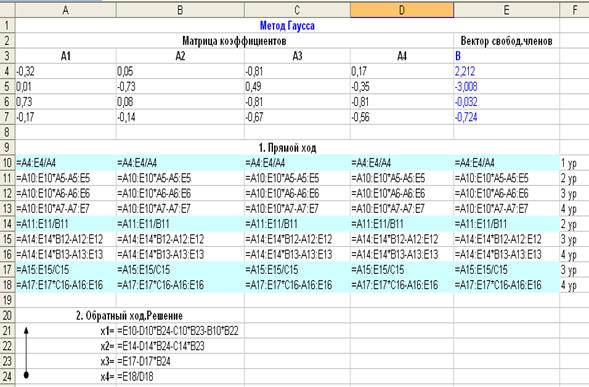Click the A1 column label cell
The height and width of the screenshot is (387, 589).
pyautogui.click(x=65, y=56)
